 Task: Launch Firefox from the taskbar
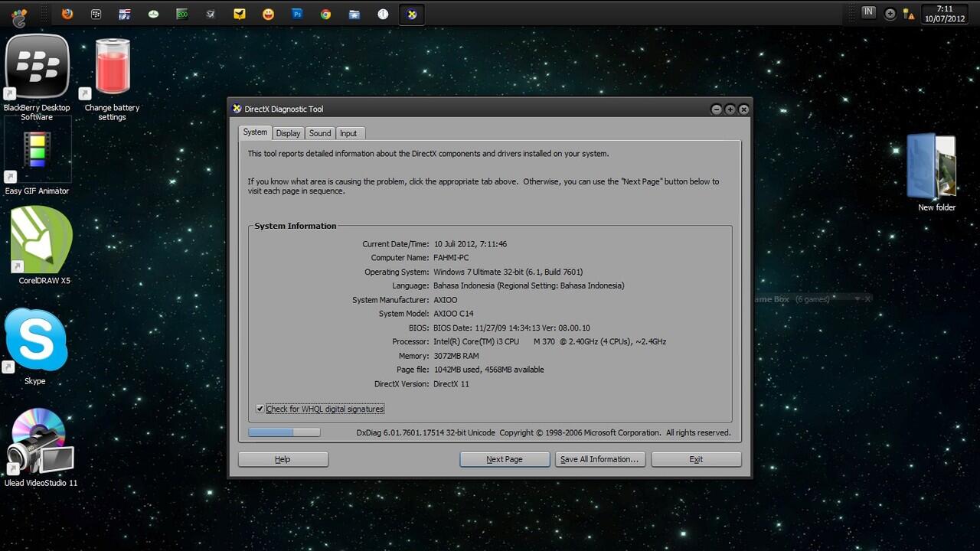pyautogui.click(x=67, y=14)
